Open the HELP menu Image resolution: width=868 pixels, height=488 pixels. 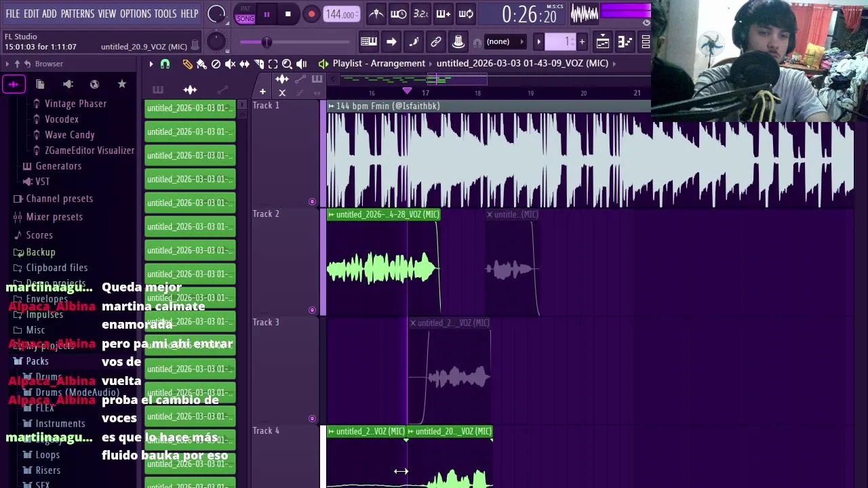189,14
